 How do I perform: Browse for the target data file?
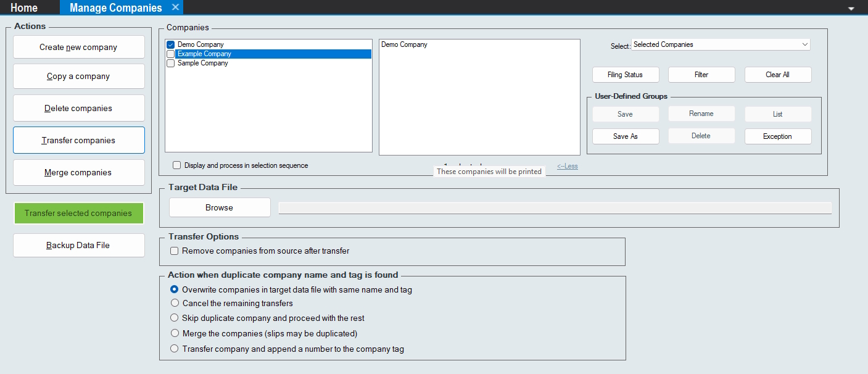220,207
